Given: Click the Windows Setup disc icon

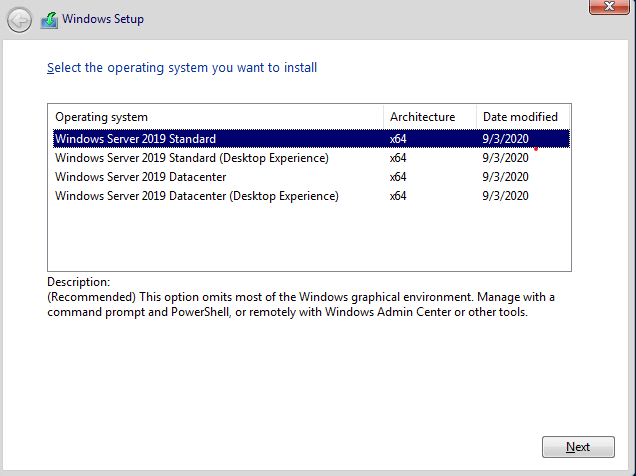Looking at the screenshot, I should [48, 19].
